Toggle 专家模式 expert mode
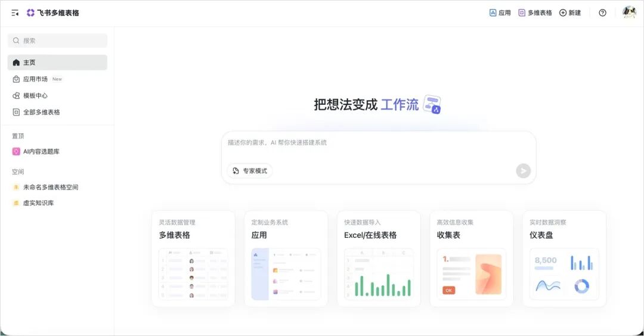The width and height of the screenshot is (644, 336). pos(250,171)
